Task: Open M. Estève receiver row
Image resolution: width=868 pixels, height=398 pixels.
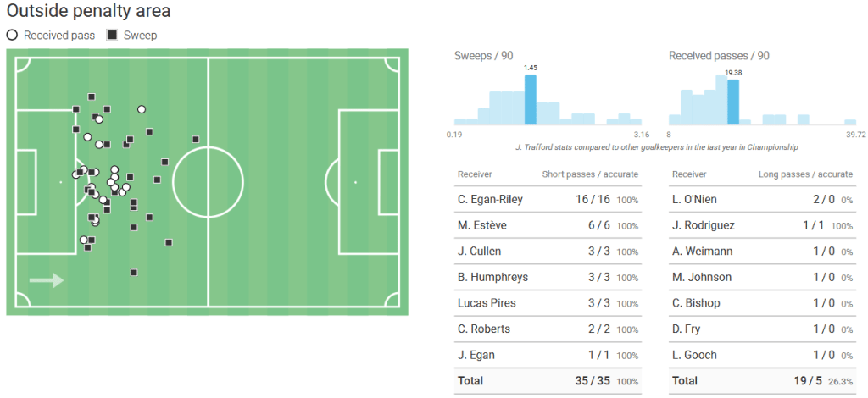Action: [548, 225]
